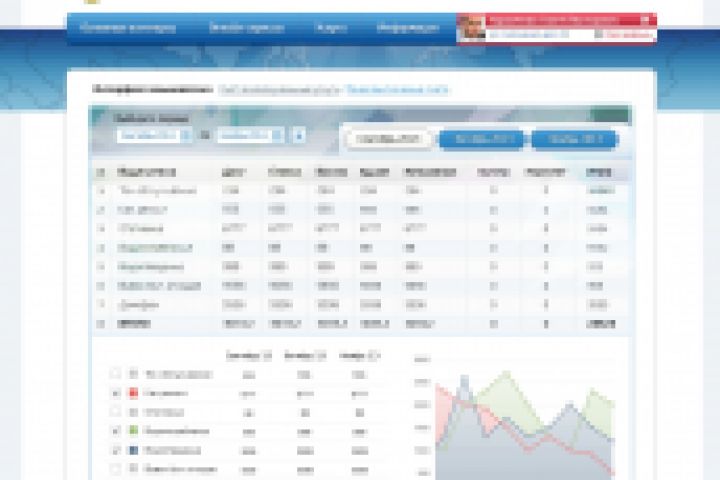
Task: Open the user avatar photo in the header
Action: [471, 28]
